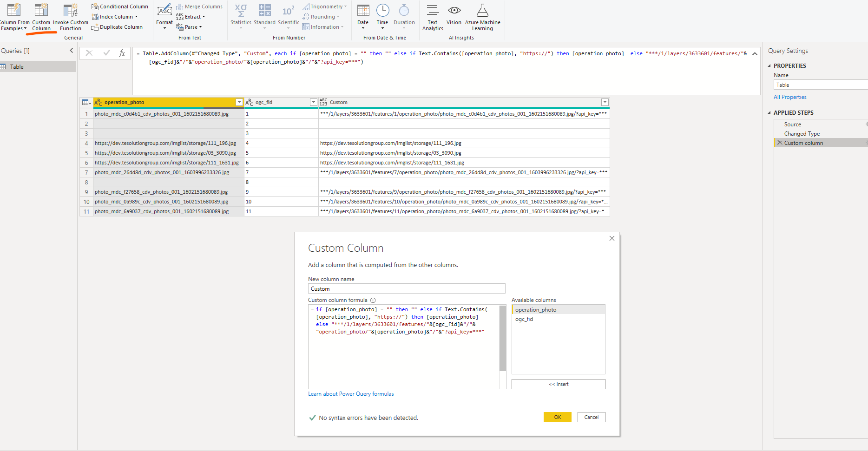Click the formula bar fx icon
Screen dimensions: 868x451
[x=122, y=53]
